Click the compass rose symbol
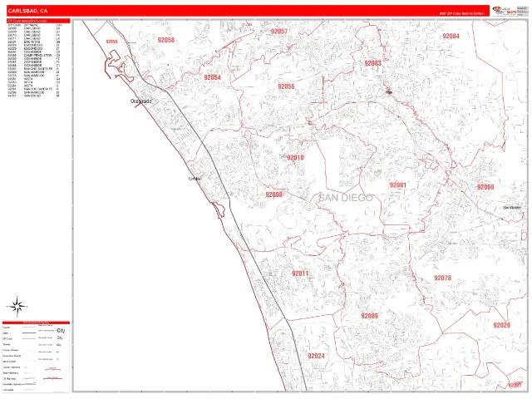Image resolution: width=532 pixels, height=399 pixels. [17, 307]
